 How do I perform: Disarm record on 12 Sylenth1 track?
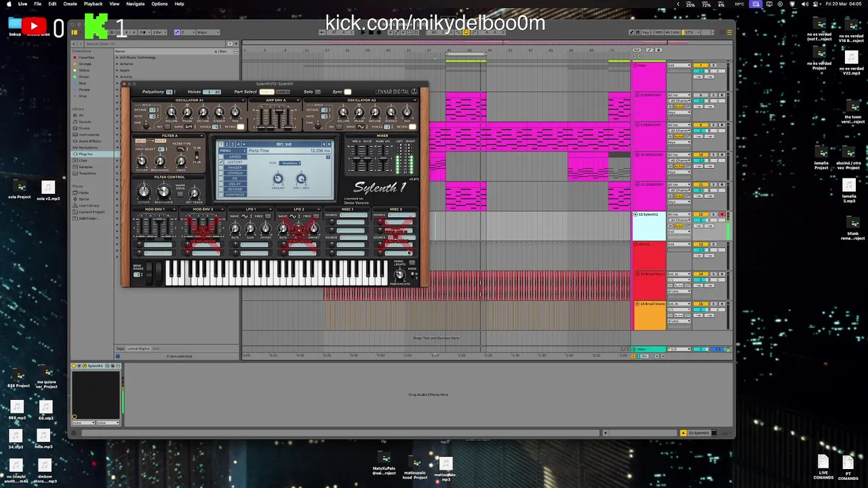tap(722, 214)
